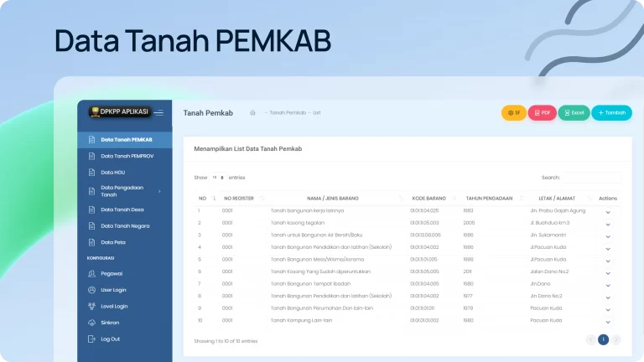Open the show entries count dropdown

tap(218, 178)
